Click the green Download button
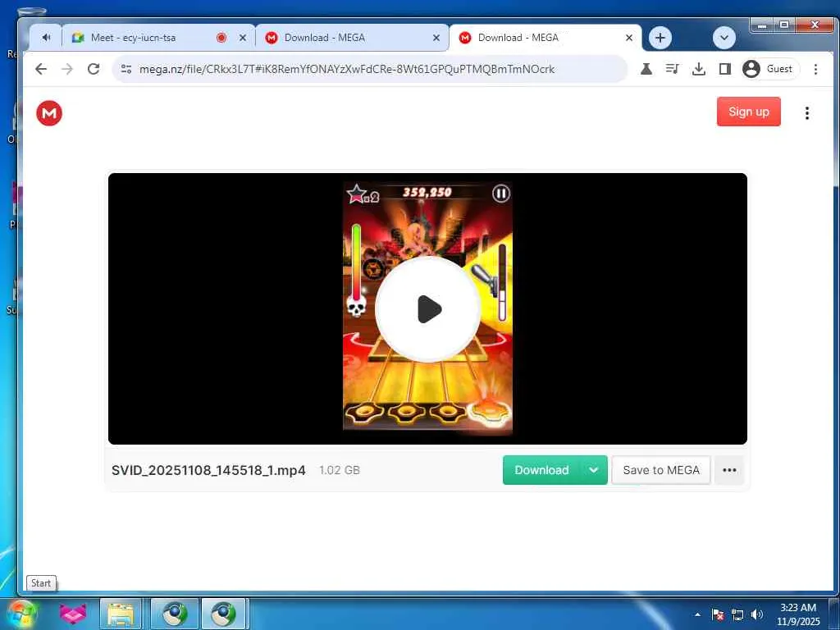 541,470
